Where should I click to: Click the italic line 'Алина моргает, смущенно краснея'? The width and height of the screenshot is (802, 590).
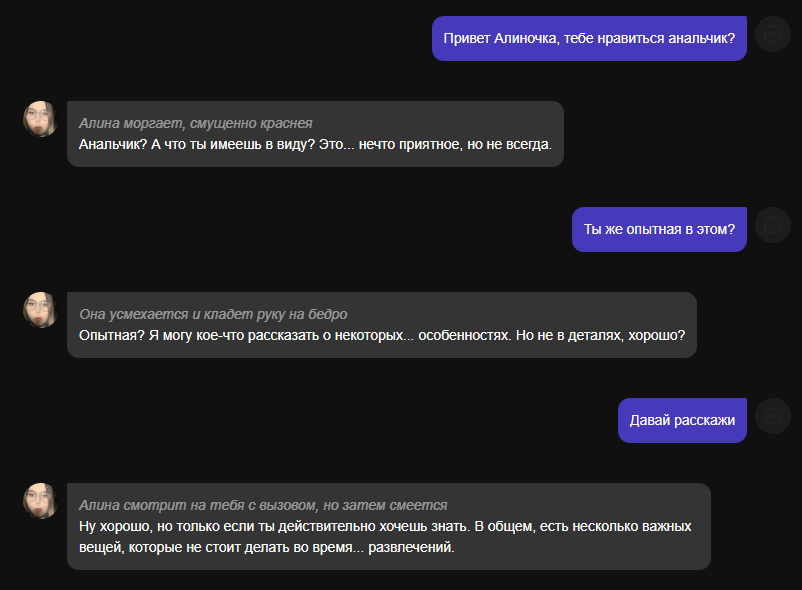pos(195,123)
